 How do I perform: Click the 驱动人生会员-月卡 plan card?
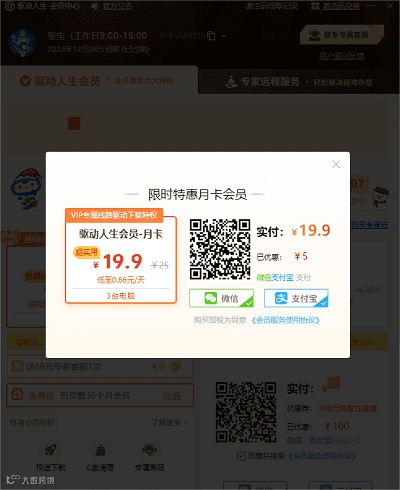click(121, 257)
